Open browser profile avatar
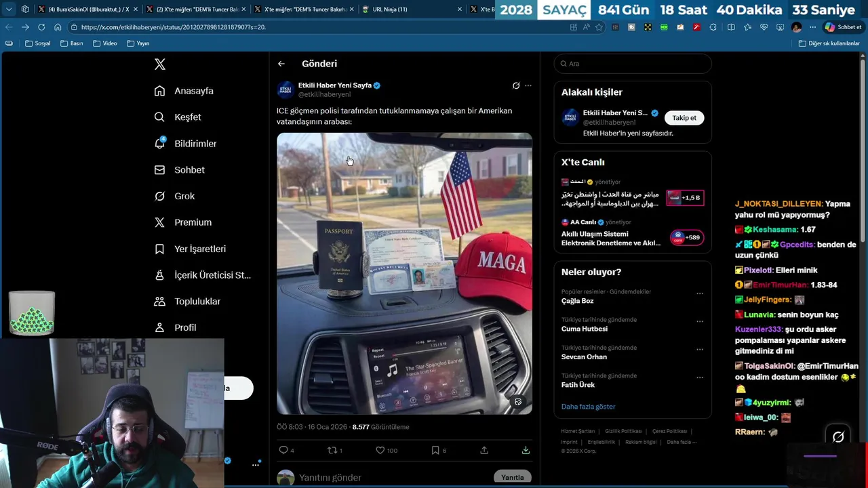This screenshot has height=488, width=868. pos(796,27)
